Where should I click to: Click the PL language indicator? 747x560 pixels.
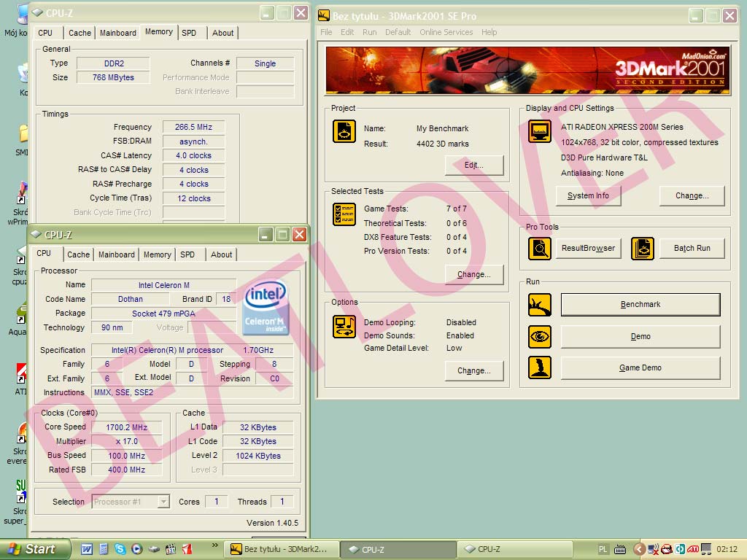603,550
